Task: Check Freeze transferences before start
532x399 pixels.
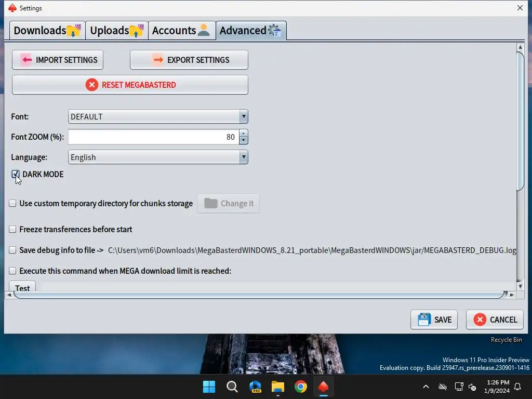Action: click(x=12, y=229)
